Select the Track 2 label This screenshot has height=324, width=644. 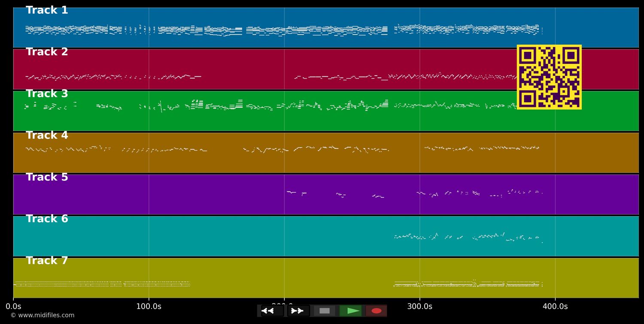(47, 52)
